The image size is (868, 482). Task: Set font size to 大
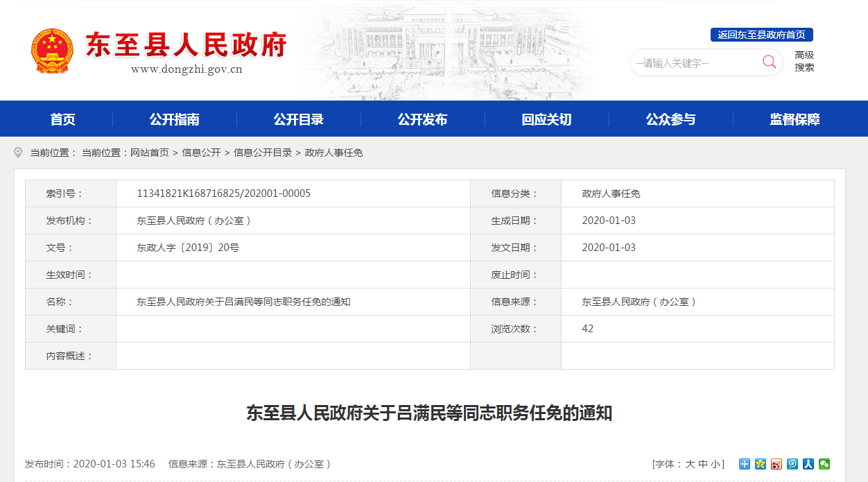point(690,464)
